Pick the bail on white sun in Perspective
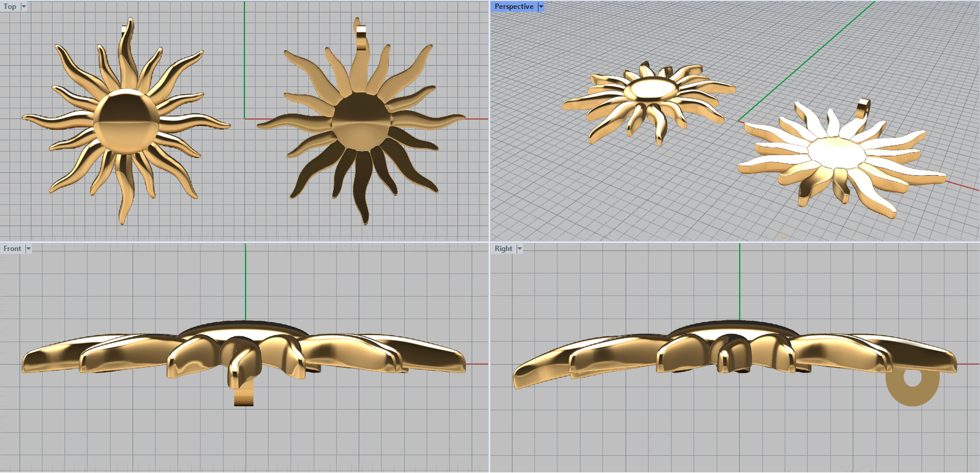Screen dimensions: 980x473 point(864,107)
